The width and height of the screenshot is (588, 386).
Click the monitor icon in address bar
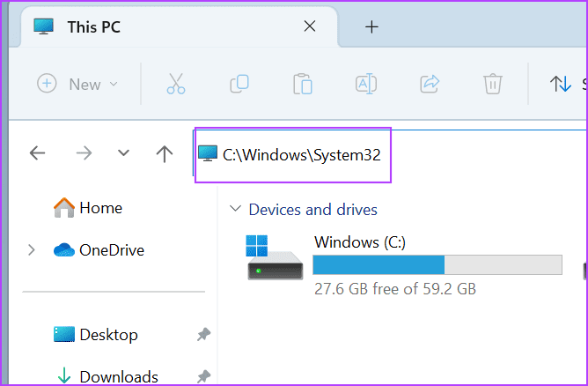(208, 153)
